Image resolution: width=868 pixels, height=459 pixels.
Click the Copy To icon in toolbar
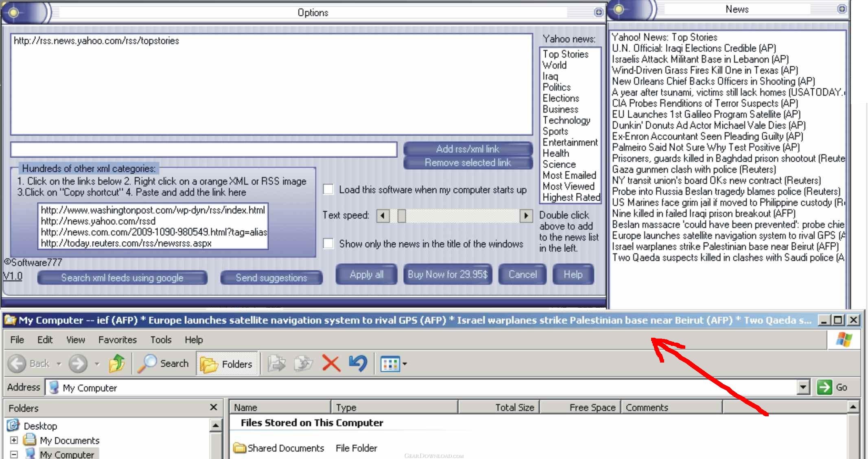coord(304,363)
